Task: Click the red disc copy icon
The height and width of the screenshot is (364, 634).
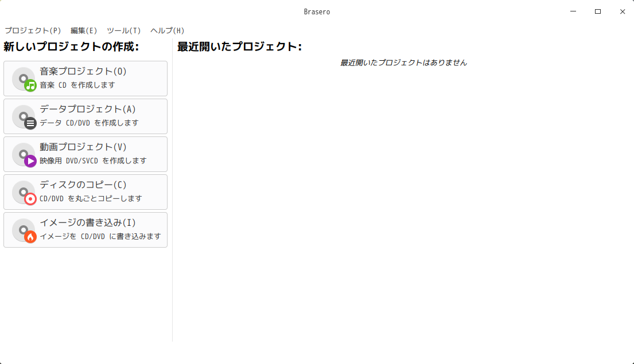Action: tap(24, 193)
